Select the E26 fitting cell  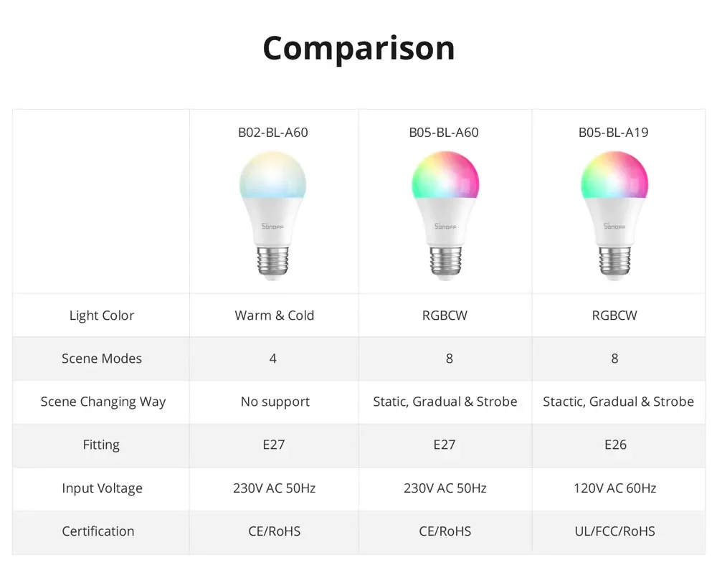[x=615, y=445]
